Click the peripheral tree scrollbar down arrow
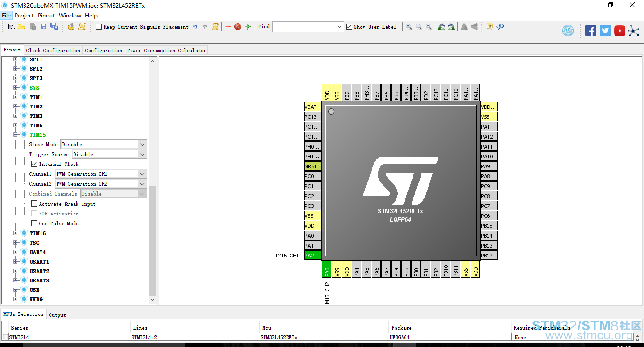Image resolution: width=644 pixels, height=347 pixels. point(152,299)
